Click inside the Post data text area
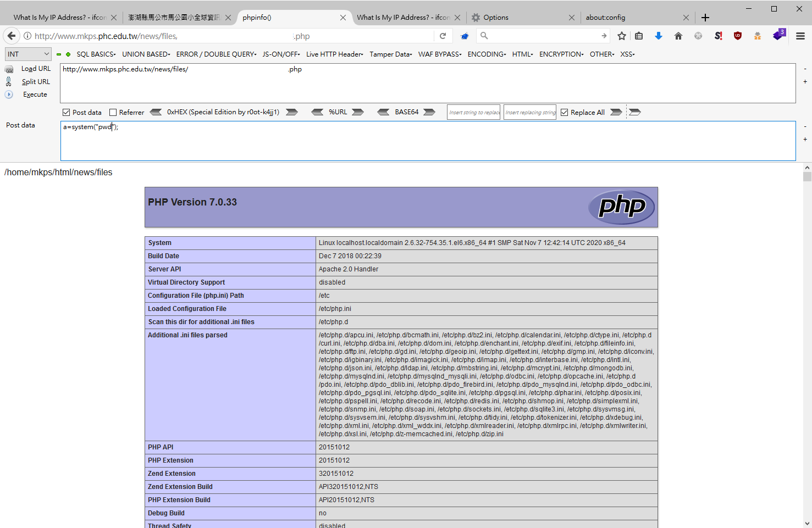Image resolution: width=812 pixels, height=528 pixels. click(428, 141)
